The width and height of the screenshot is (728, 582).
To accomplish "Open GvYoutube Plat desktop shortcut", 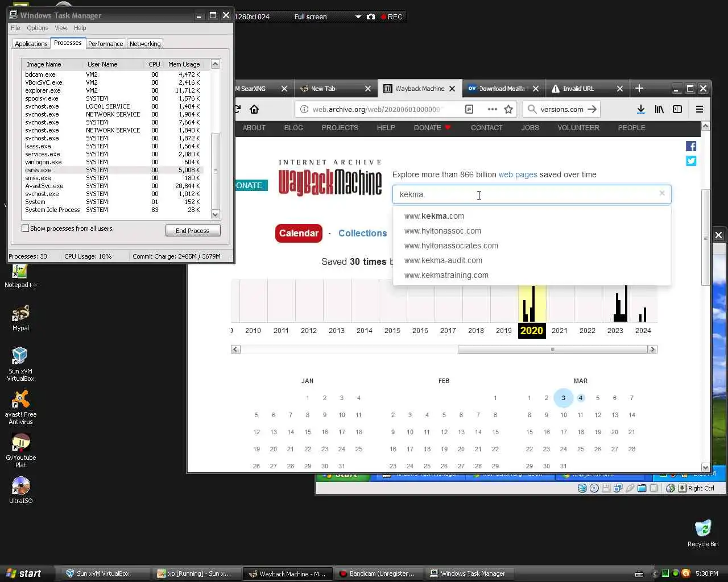I will (x=20, y=451).
